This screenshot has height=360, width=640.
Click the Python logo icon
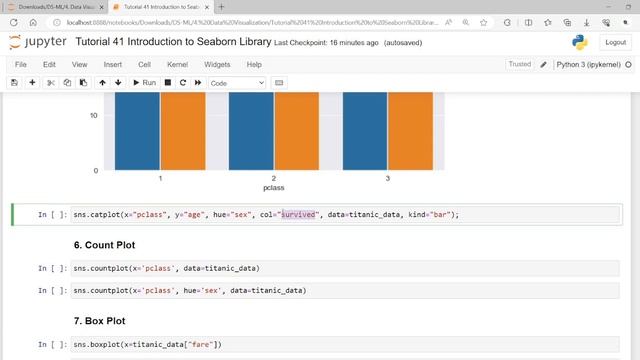coord(580,42)
